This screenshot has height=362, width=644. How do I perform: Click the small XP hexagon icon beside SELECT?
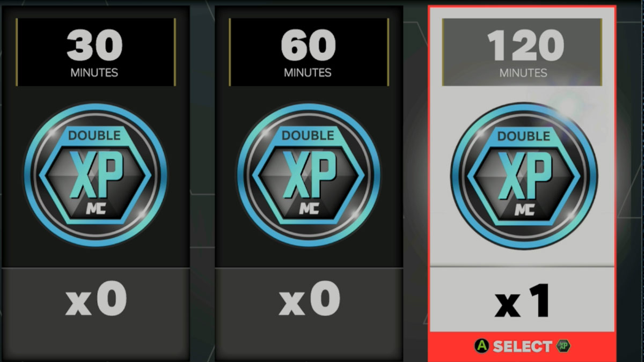coord(563,346)
